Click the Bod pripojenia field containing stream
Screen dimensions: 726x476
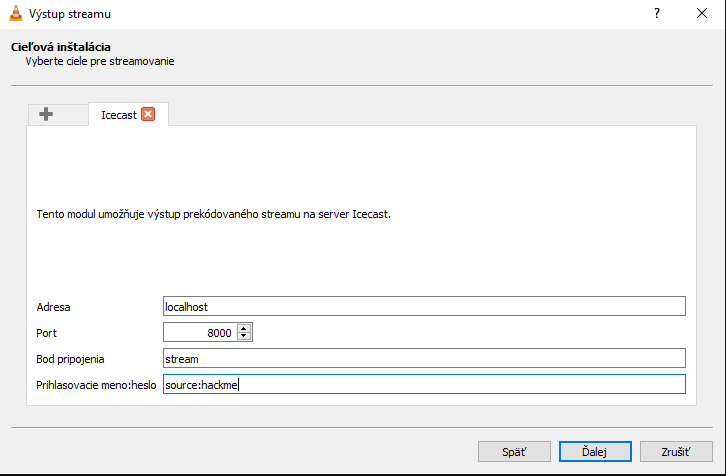(x=424, y=358)
